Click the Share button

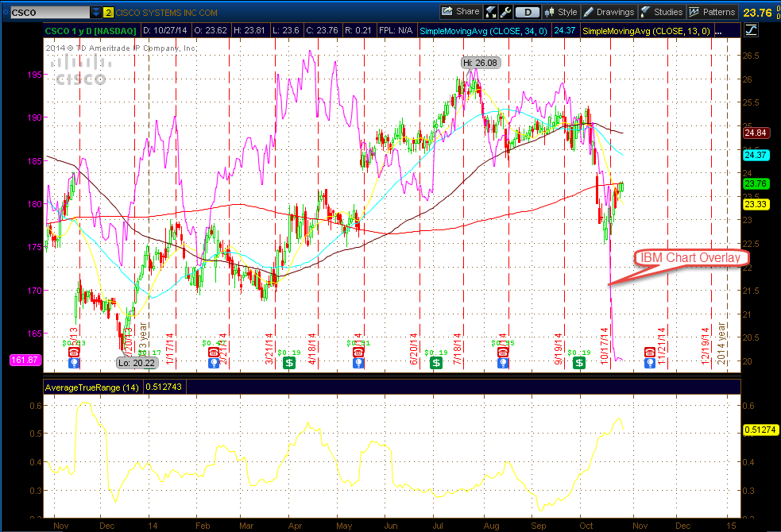coord(461,11)
